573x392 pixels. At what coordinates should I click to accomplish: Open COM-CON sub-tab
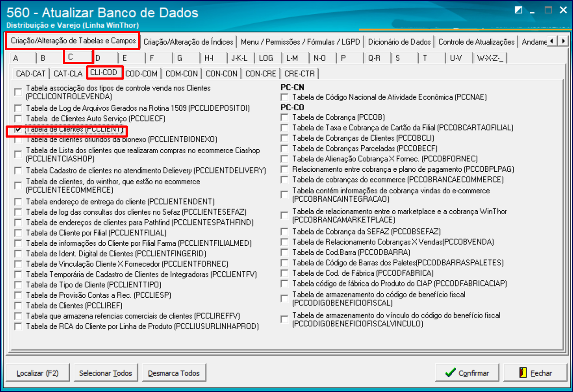click(181, 74)
